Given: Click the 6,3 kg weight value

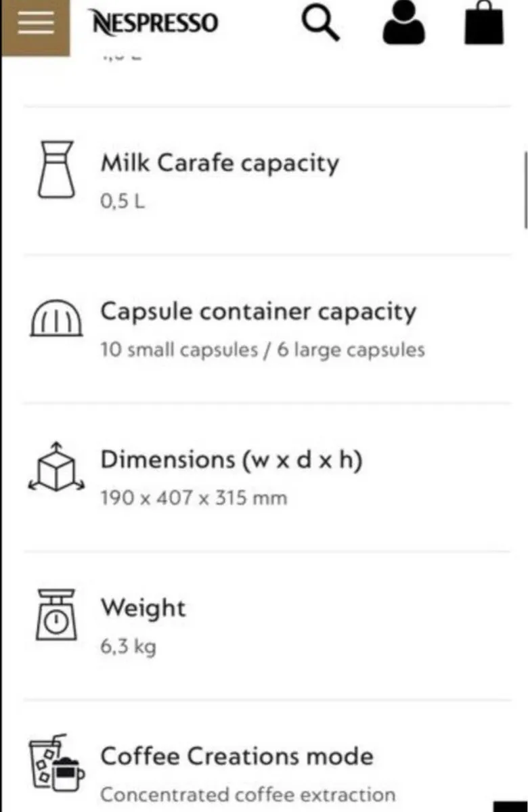Looking at the screenshot, I should click(128, 647).
